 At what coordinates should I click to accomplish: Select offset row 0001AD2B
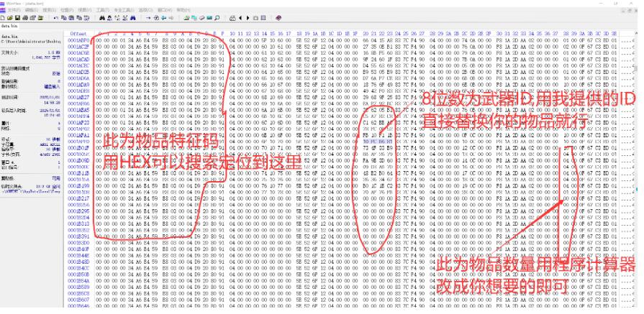78,72
